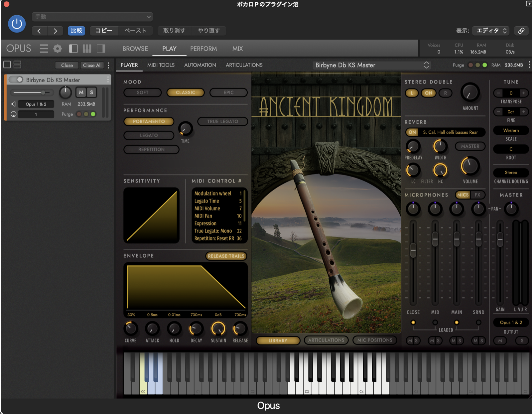Toggle Birbyne instrument slot power switch

16,79
